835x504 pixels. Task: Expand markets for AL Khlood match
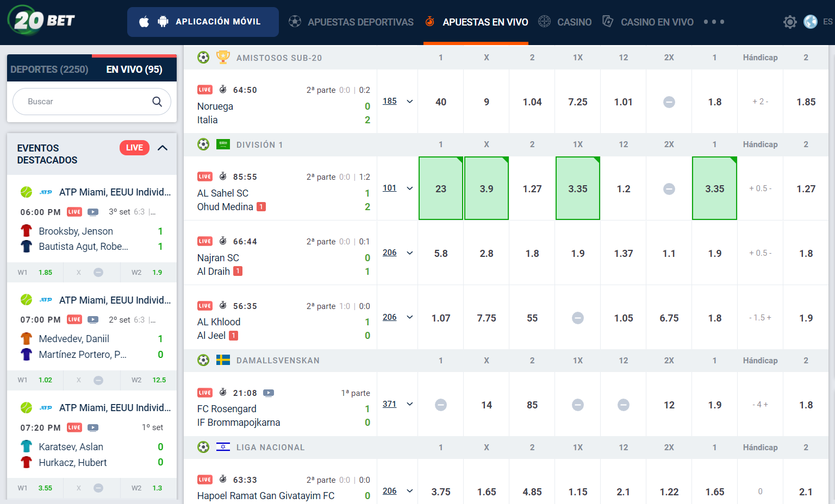click(410, 318)
